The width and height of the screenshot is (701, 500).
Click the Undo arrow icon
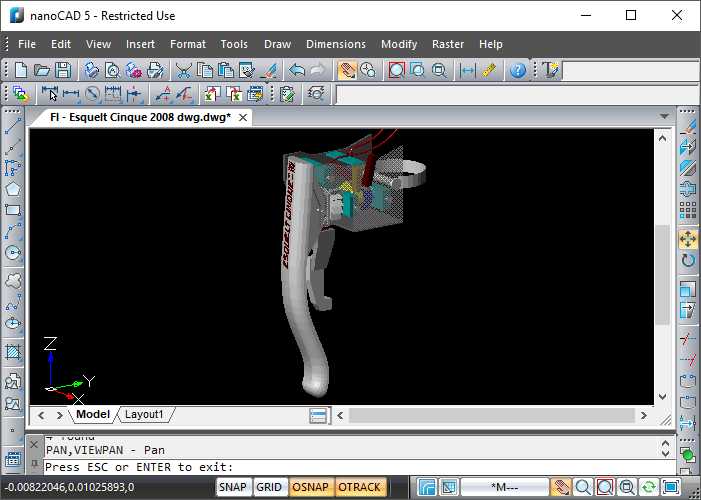(296, 70)
